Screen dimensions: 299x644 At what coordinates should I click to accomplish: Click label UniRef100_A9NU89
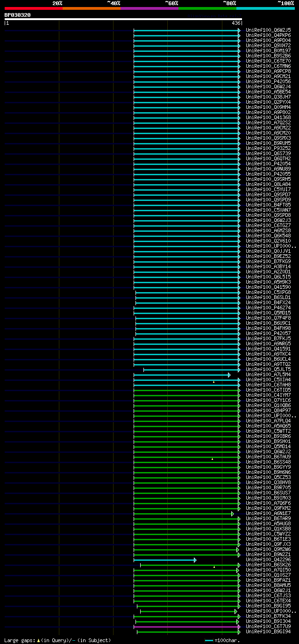point(268,169)
